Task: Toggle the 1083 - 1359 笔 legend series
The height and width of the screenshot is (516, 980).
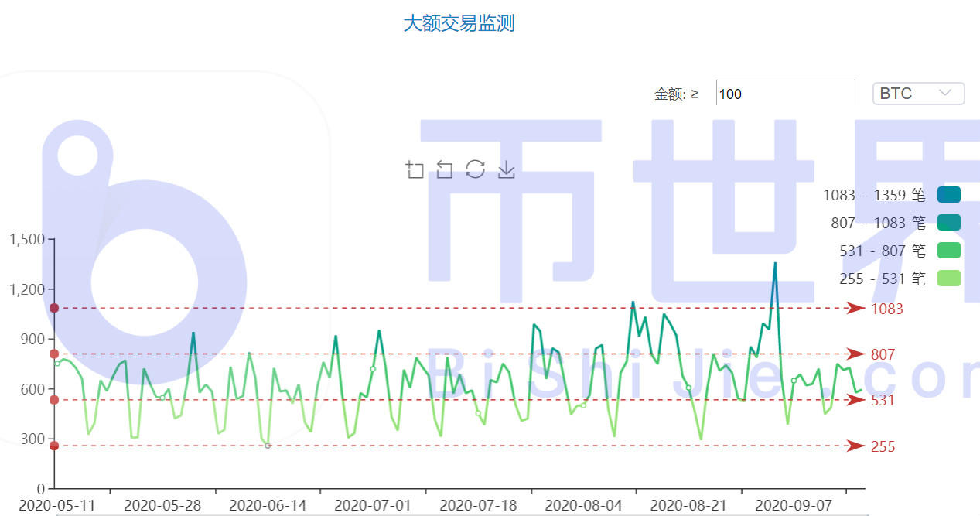Action: coord(874,195)
